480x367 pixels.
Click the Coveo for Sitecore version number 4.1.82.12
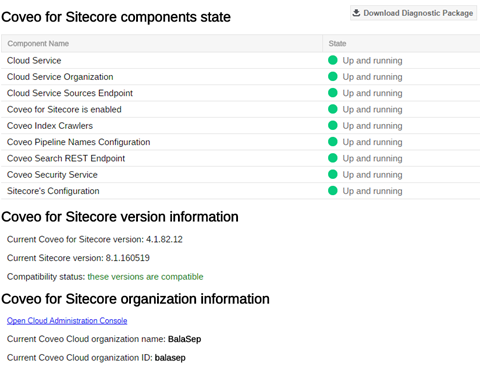pos(164,239)
